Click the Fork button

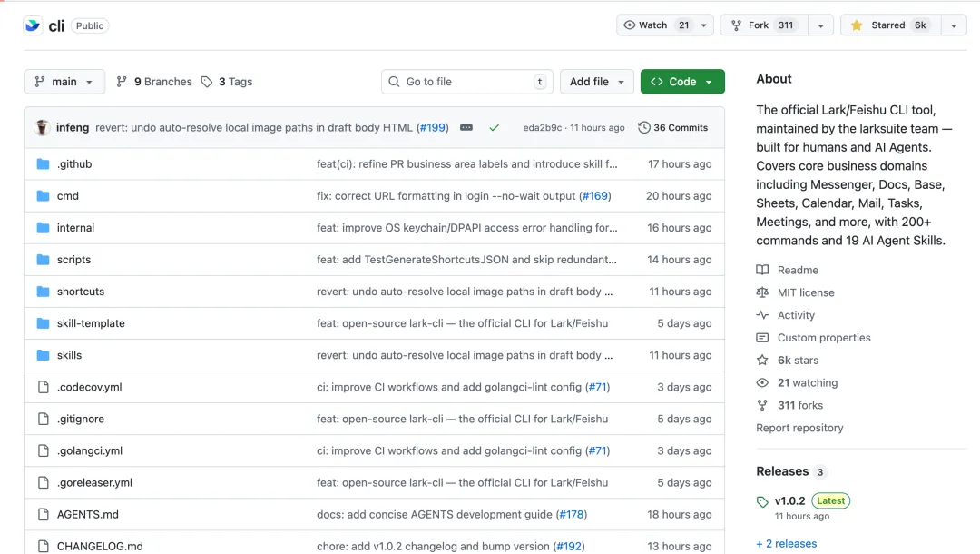(x=760, y=25)
